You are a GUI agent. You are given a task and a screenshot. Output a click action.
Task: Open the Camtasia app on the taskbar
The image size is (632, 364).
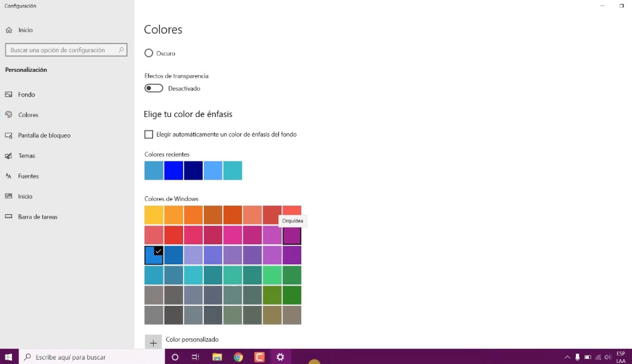pyautogui.click(x=259, y=357)
